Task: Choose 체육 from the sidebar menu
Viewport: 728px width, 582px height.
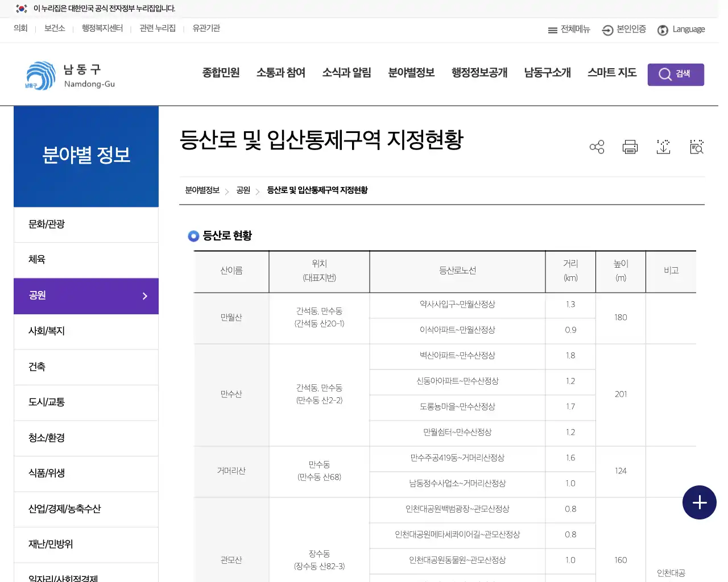Action: [37, 259]
